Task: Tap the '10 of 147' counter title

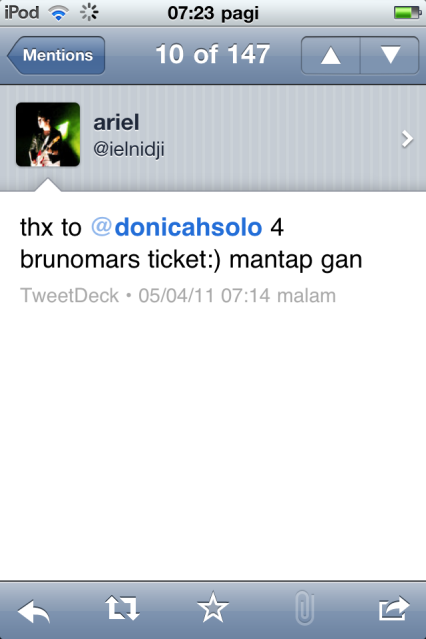Action: tap(213, 54)
